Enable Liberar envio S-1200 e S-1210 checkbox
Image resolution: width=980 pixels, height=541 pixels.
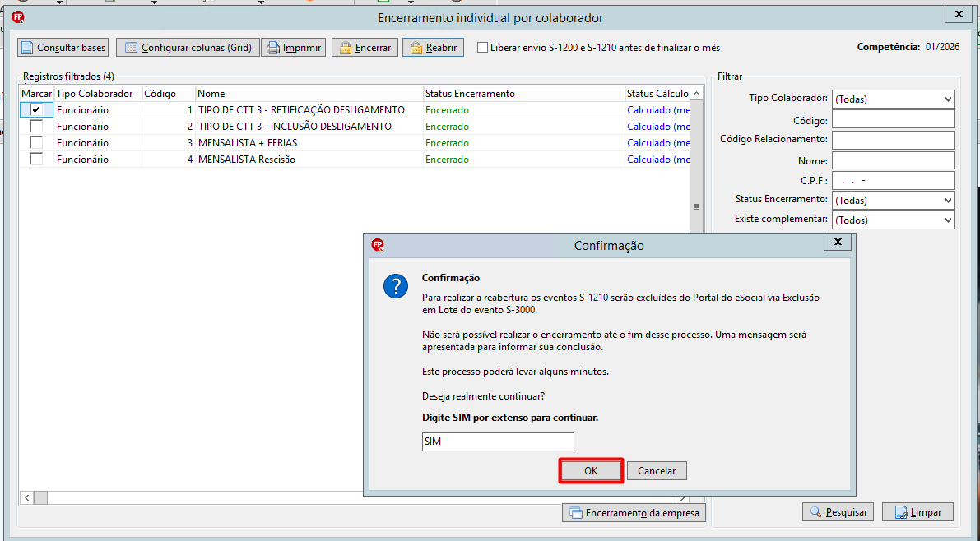click(482, 48)
